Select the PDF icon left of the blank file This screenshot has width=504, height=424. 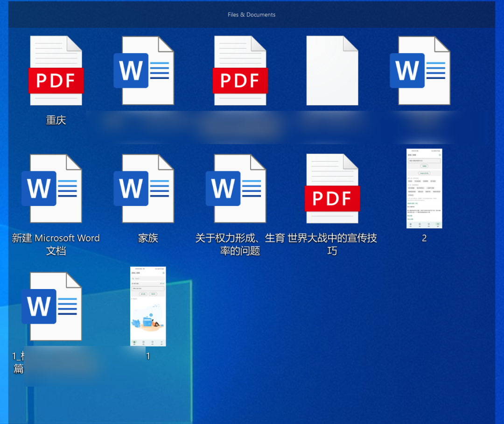(240, 71)
